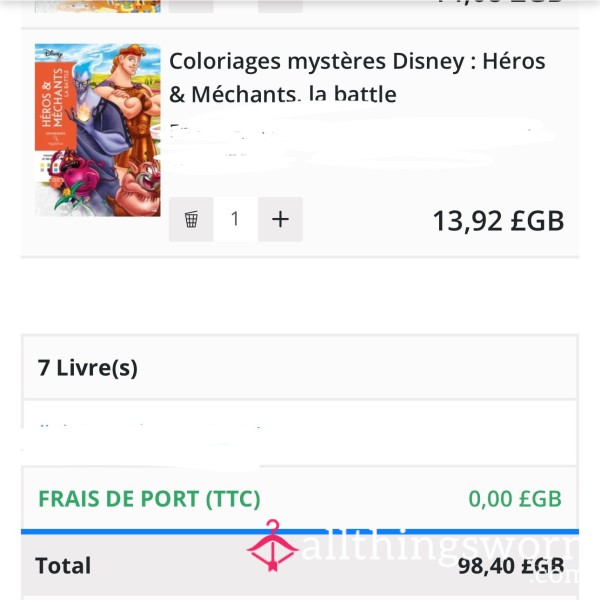600x600 pixels.
Task: Click the Total label
Action: 63,566
